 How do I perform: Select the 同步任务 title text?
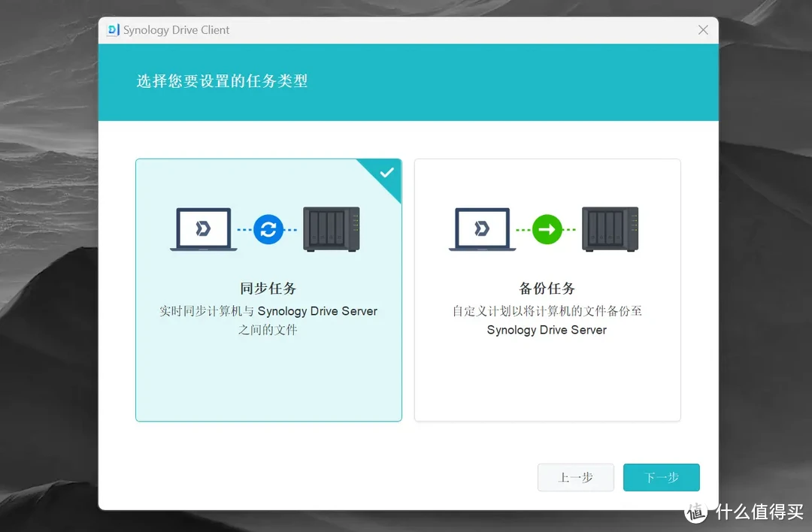tap(268, 289)
